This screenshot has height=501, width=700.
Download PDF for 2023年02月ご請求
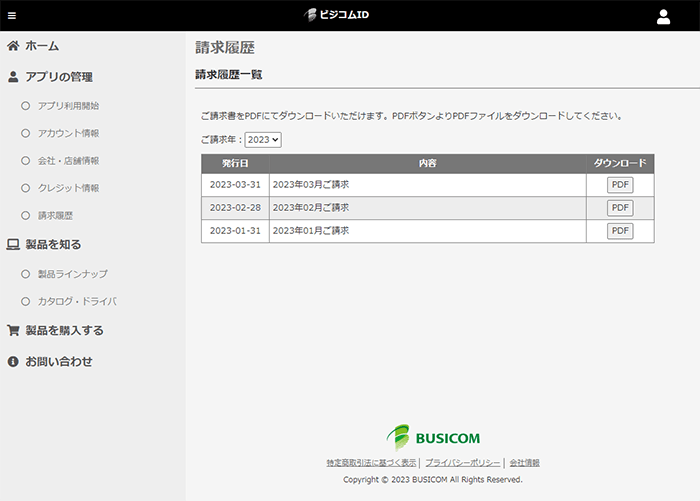click(620, 208)
